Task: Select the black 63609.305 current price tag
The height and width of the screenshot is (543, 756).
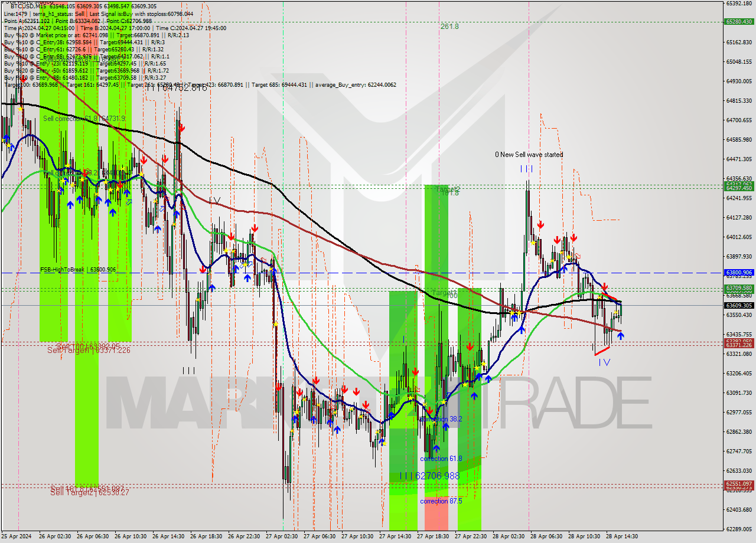Action: [x=738, y=305]
